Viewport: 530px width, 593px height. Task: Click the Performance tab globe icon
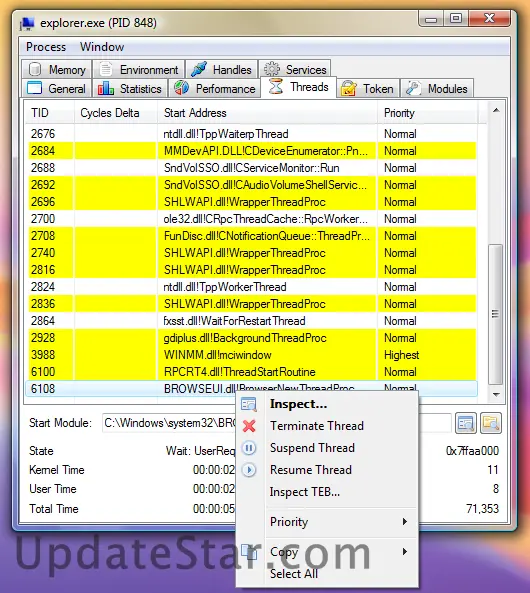click(x=182, y=88)
